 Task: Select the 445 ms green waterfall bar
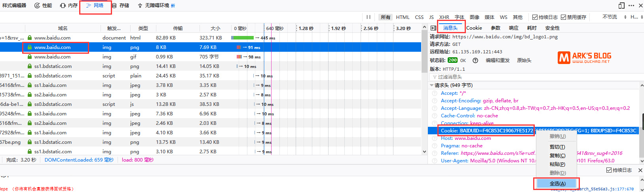tap(242, 38)
